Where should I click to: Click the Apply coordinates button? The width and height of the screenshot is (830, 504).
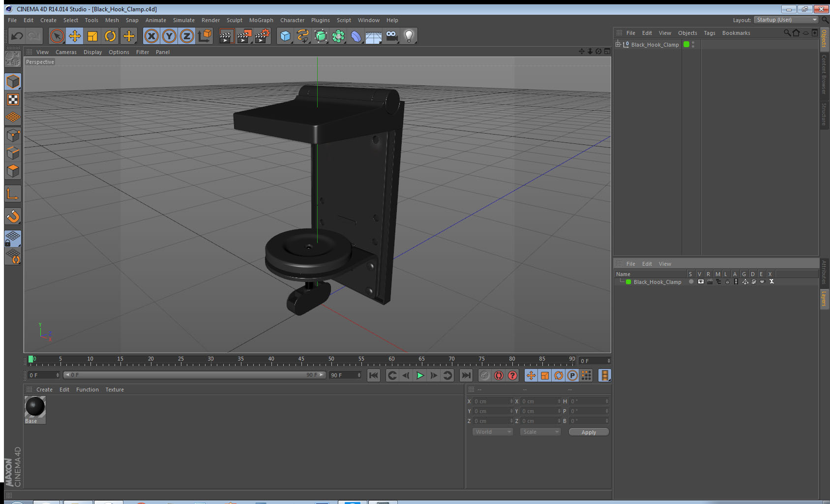pos(589,432)
